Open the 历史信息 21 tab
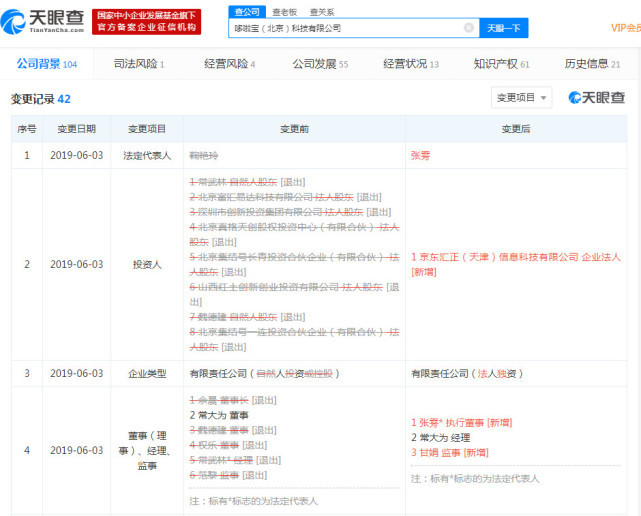Viewport: 641px width, 516px height. pos(592,64)
